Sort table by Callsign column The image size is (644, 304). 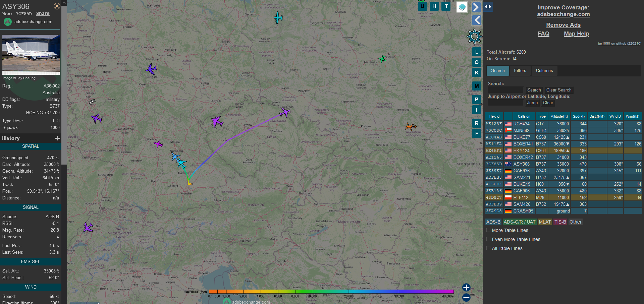[524, 116]
